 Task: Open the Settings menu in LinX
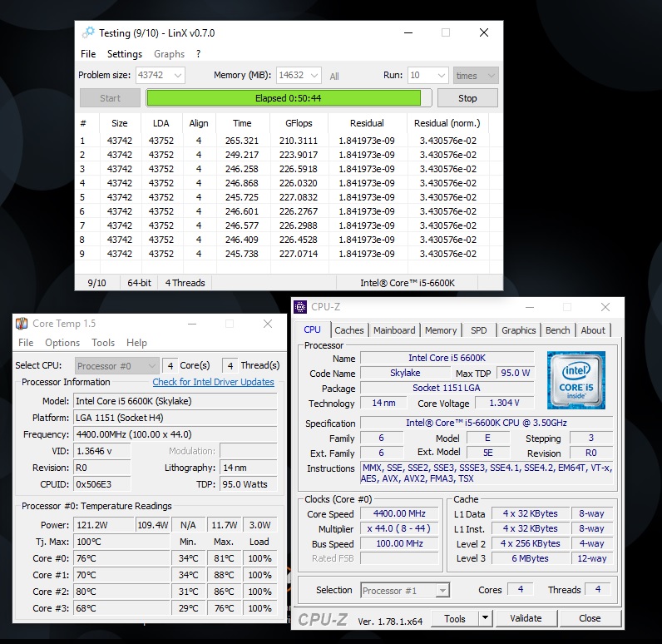pos(125,54)
